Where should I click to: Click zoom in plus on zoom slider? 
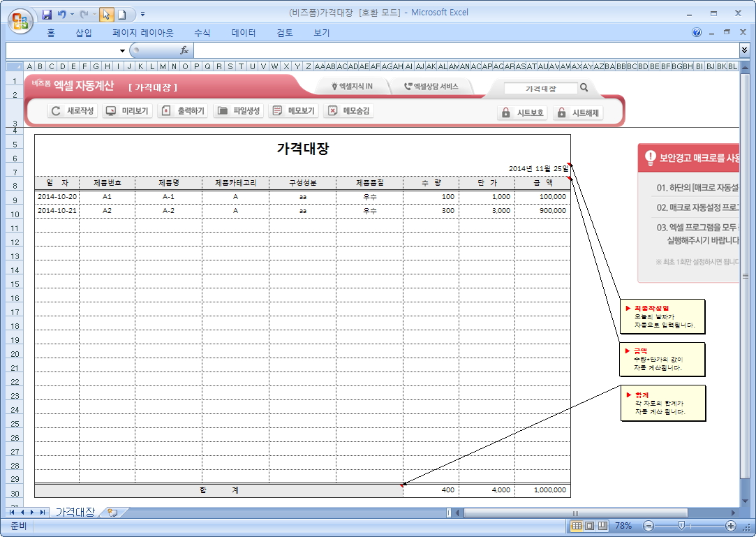[731, 526]
